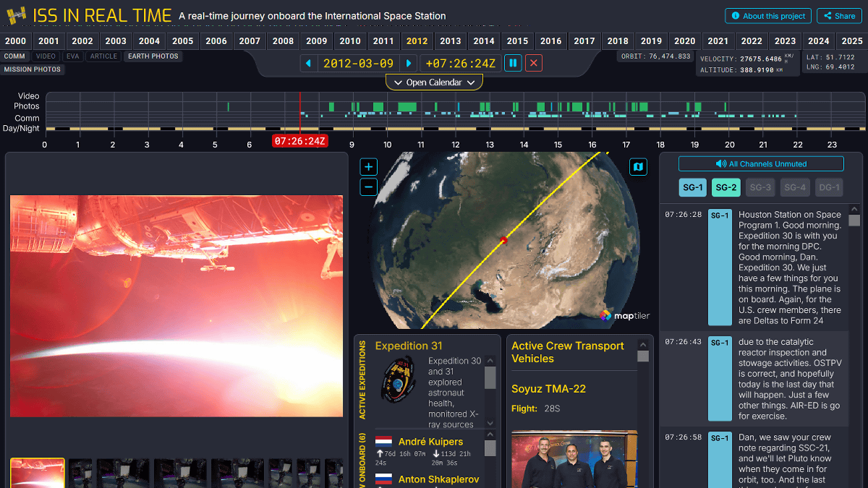Image resolution: width=868 pixels, height=488 pixels.
Task: Toggle the EARTH PHOTOS filter
Action: 153,56
